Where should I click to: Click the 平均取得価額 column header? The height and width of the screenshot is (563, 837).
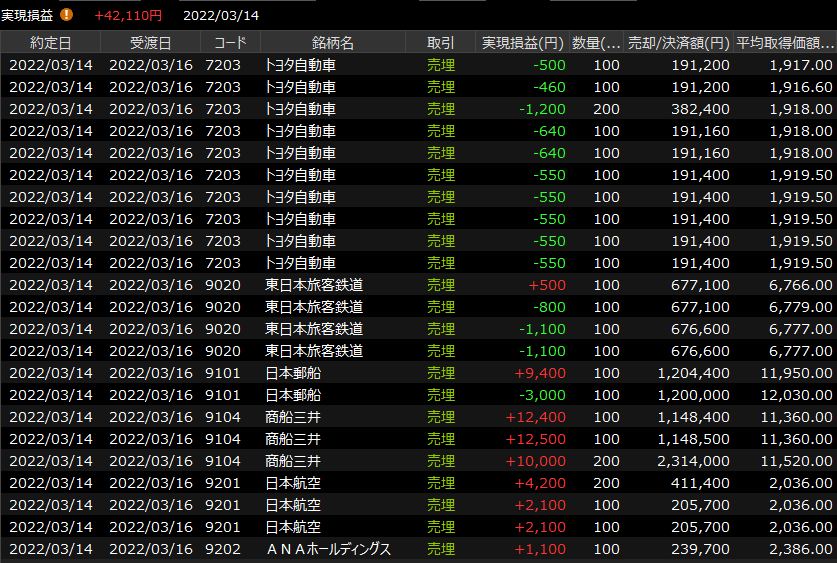coord(784,43)
